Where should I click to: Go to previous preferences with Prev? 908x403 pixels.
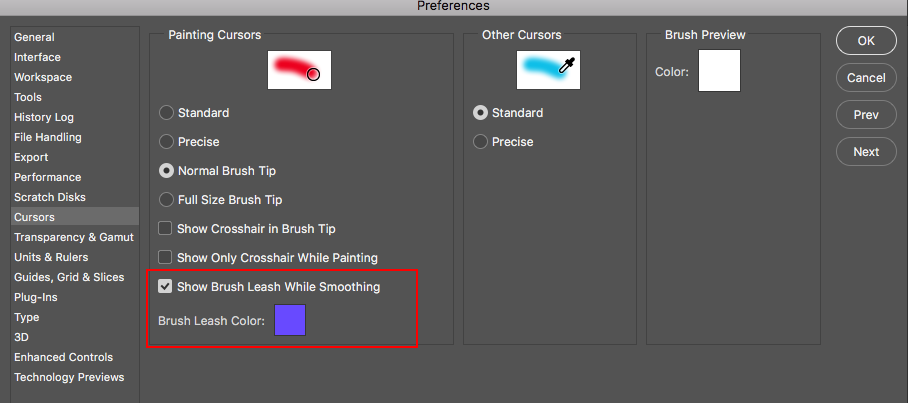(866, 115)
